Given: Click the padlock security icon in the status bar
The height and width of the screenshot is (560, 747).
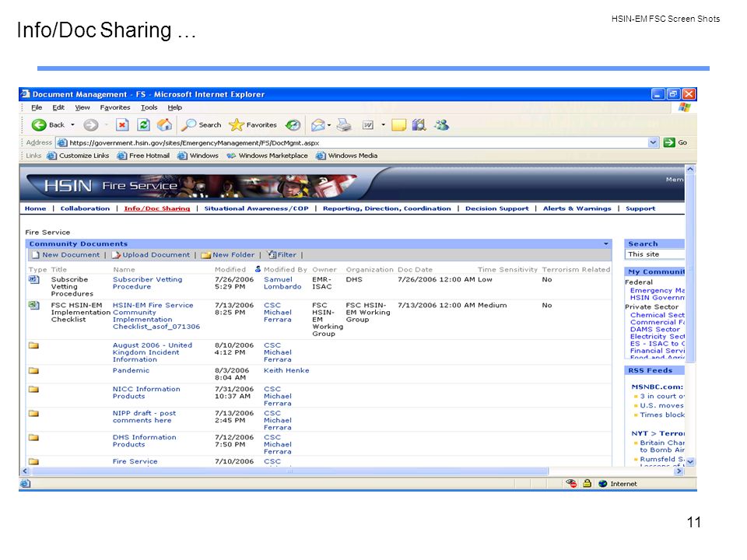Looking at the screenshot, I should (x=587, y=483).
